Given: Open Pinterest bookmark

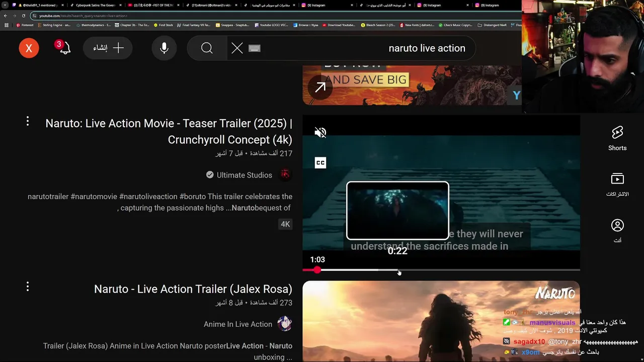Looking at the screenshot, I should pos(25,25).
